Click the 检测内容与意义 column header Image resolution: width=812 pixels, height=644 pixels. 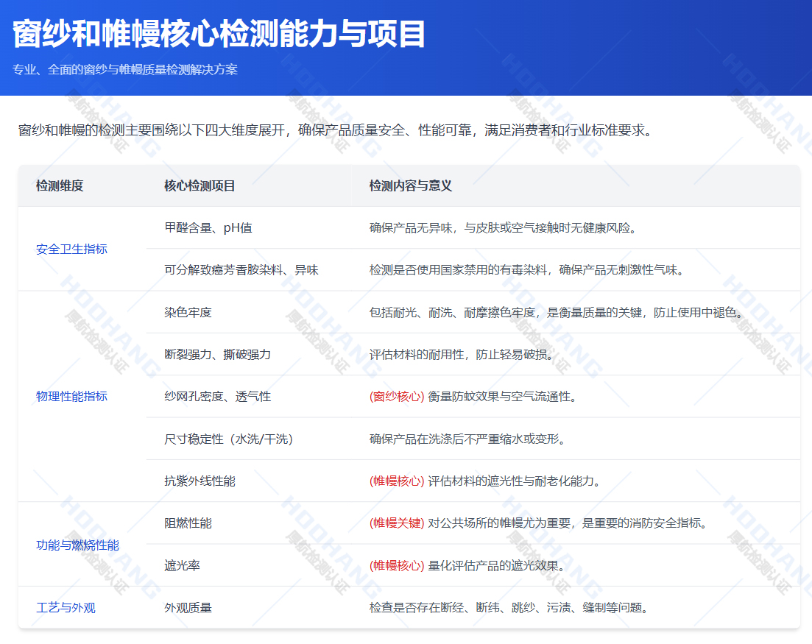pos(410,186)
